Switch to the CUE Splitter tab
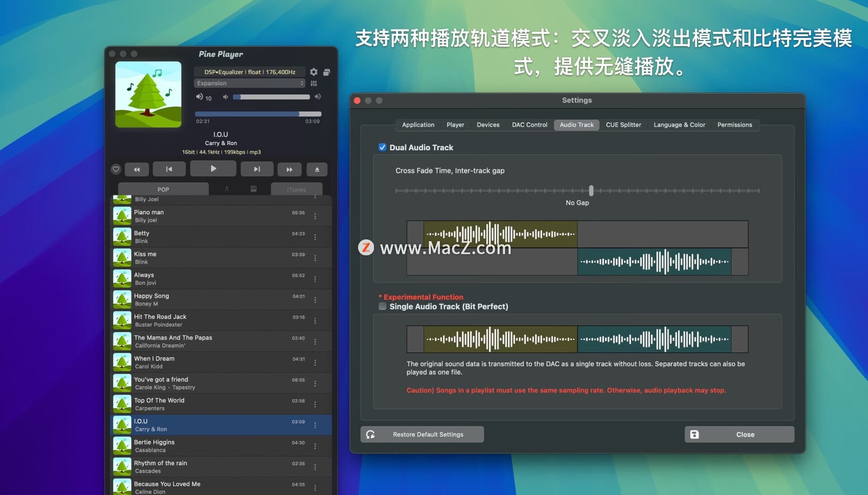The image size is (868, 495). pos(623,125)
